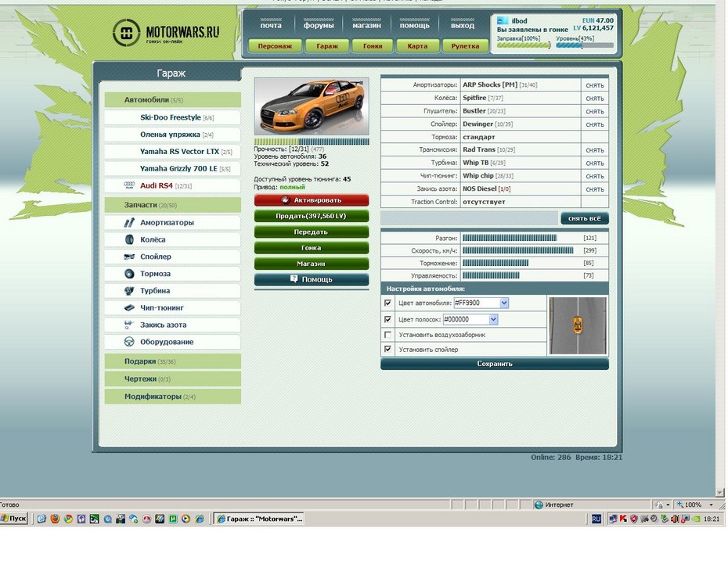Launch Firefox from the quick launch bar
The image size is (728, 582).
tap(55, 519)
